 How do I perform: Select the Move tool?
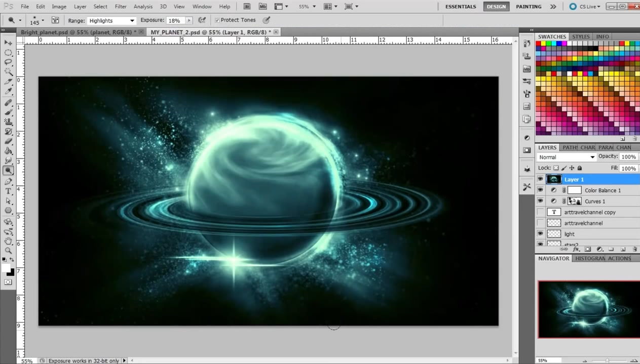pyautogui.click(x=8, y=43)
